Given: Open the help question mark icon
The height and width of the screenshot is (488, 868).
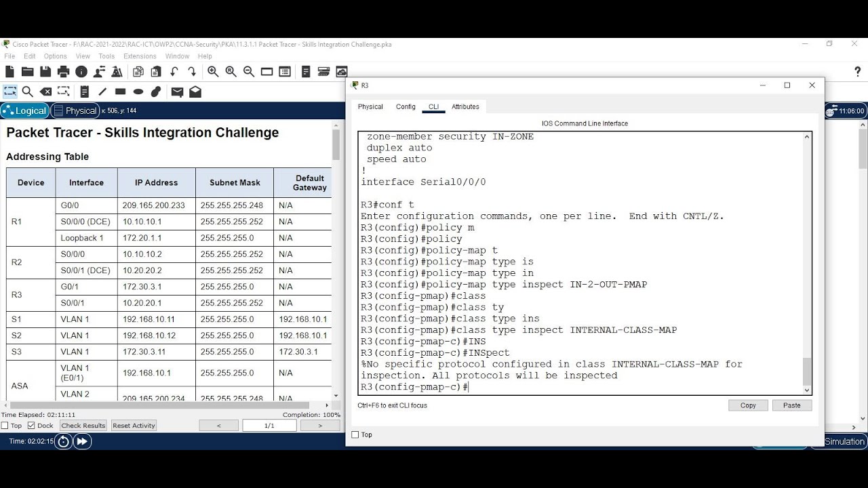Looking at the screenshot, I should pos(857,72).
